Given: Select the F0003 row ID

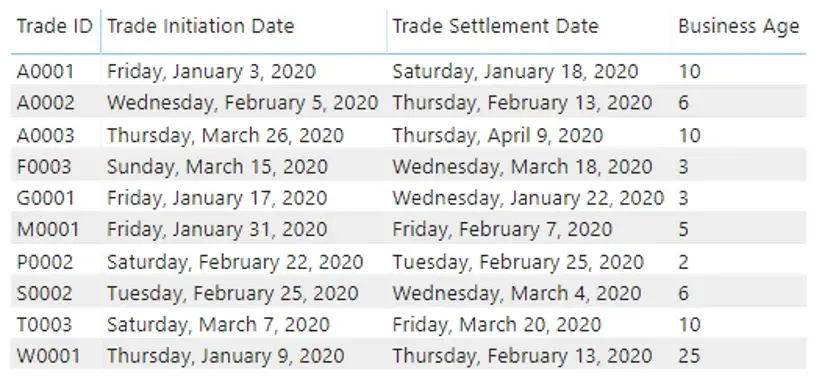Looking at the screenshot, I should [44, 167].
